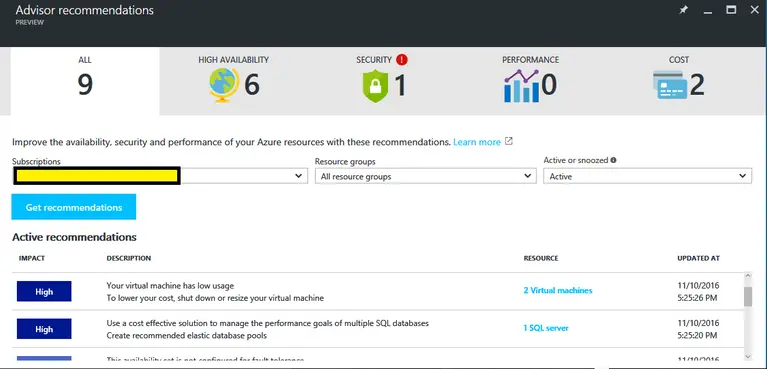Open the Learn more link
The width and height of the screenshot is (767, 369).
pyautogui.click(x=477, y=142)
